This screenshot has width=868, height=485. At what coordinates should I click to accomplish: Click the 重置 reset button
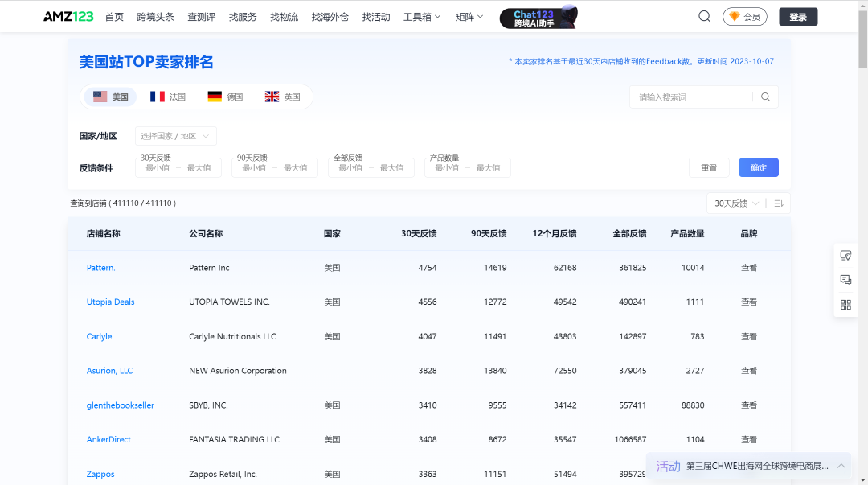coord(709,167)
